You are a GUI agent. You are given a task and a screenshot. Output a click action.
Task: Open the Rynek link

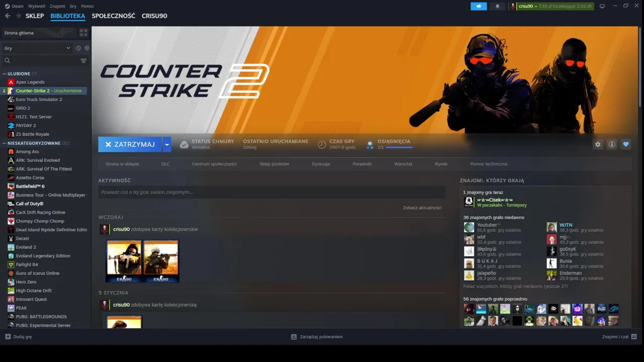pyautogui.click(x=441, y=164)
